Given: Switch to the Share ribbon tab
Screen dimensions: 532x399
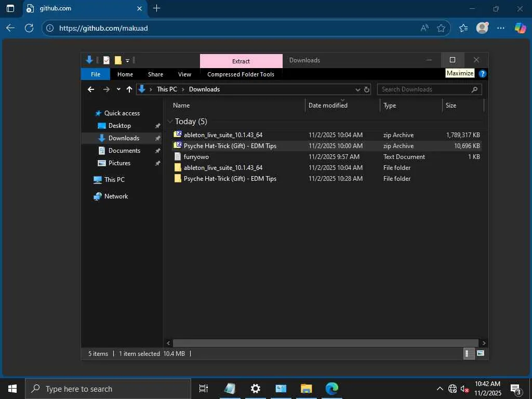Looking at the screenshot, I should click(155, 74).
